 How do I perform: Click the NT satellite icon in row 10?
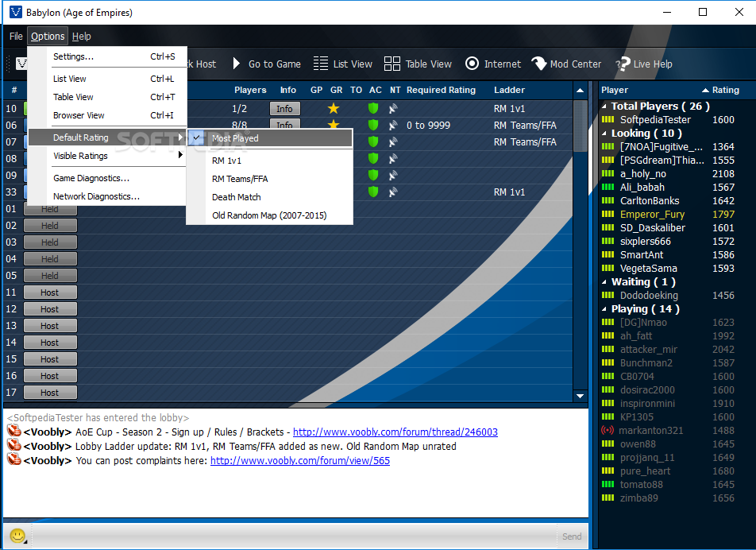click(x=393, y=109)
